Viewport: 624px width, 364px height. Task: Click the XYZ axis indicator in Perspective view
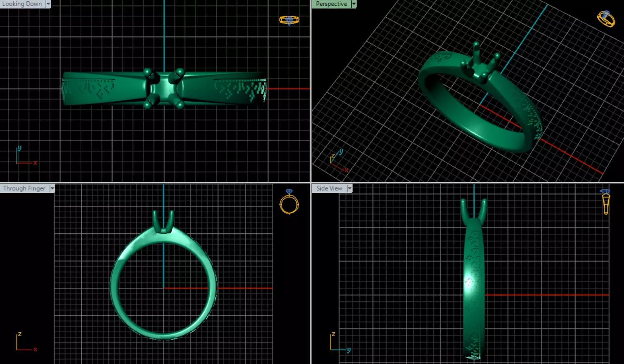(x=339, y=161)
